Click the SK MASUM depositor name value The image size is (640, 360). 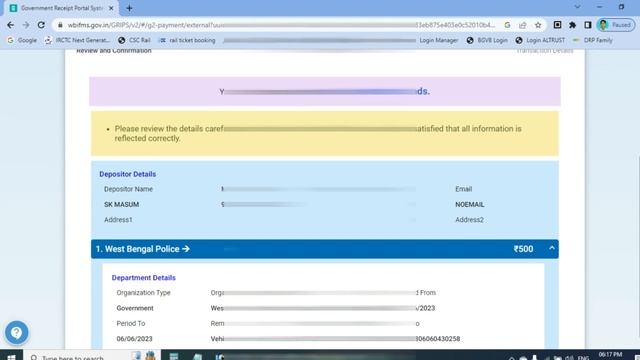[121, 204]
